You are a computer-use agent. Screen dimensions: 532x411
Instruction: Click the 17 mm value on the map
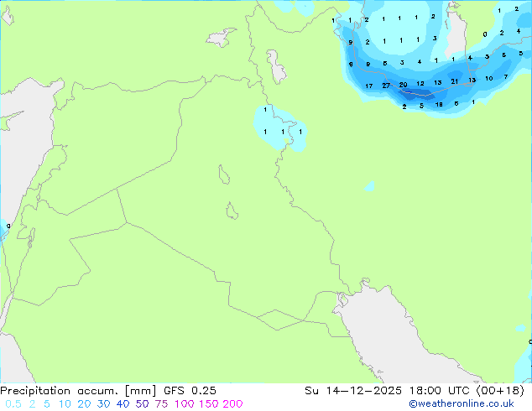coord(369,86)
